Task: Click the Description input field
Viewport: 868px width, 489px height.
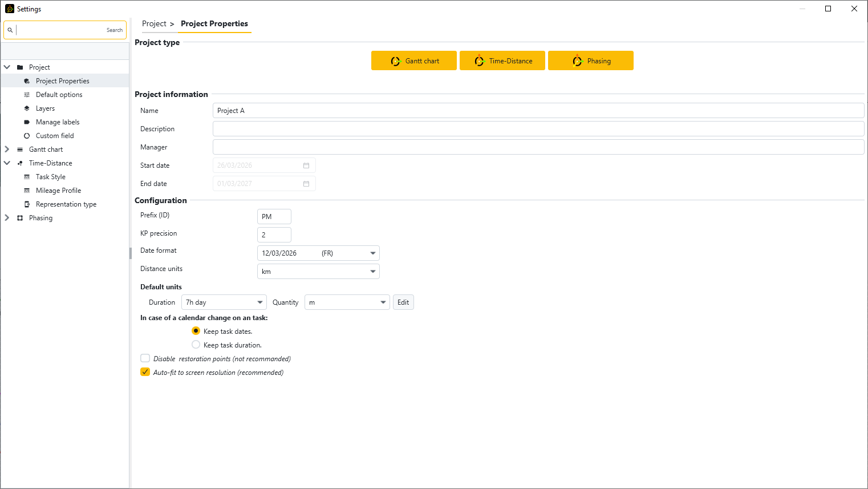Action: 538,129
